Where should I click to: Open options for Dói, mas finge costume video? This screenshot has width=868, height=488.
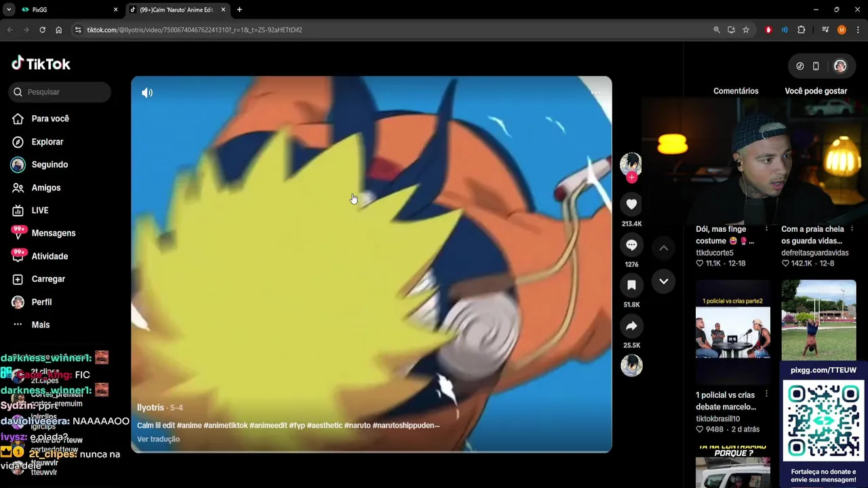click(766, 229)
